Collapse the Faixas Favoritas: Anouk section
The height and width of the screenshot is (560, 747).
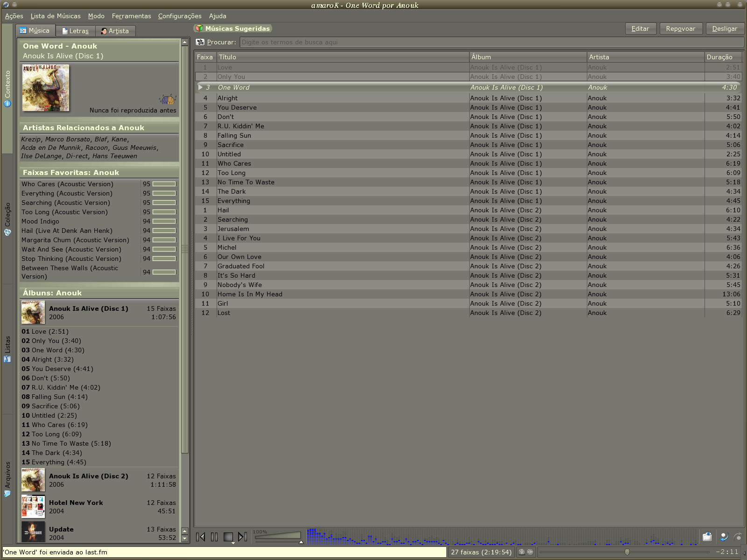point(99,172)
